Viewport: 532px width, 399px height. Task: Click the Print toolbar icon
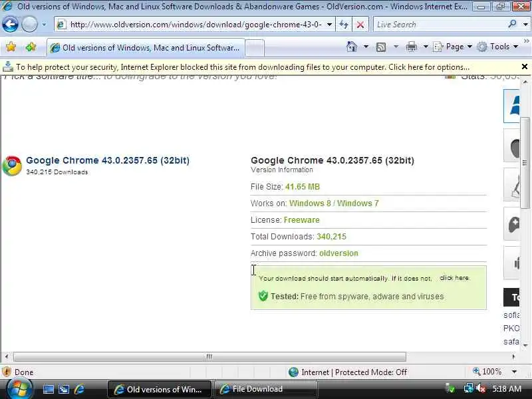click(x=411, y=47)
